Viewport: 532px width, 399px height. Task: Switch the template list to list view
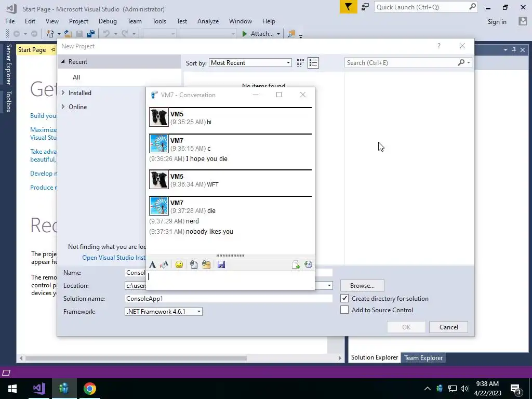(x=313, y=63)
